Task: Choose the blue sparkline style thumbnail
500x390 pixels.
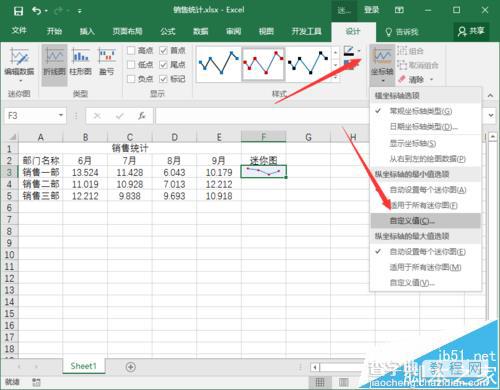Action: tap(219, 64)
